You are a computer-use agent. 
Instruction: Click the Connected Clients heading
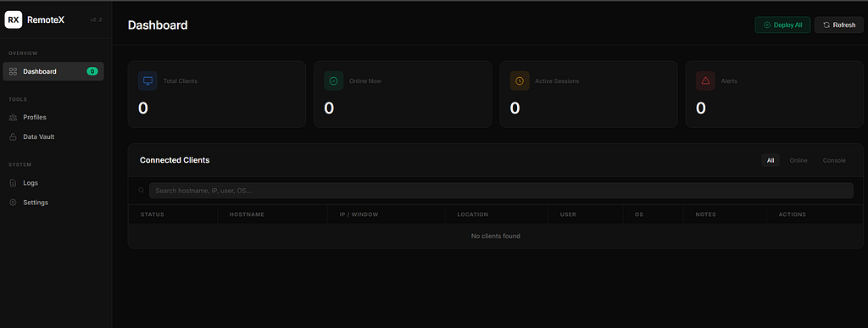click(x=175, y=160)
